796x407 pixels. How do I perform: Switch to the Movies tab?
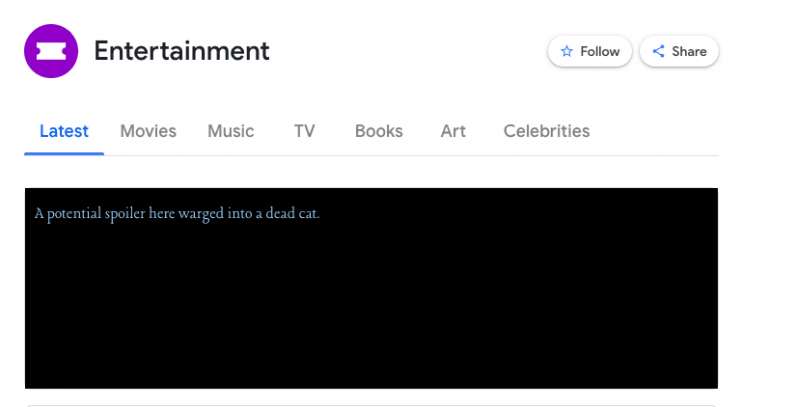point(148,131)
